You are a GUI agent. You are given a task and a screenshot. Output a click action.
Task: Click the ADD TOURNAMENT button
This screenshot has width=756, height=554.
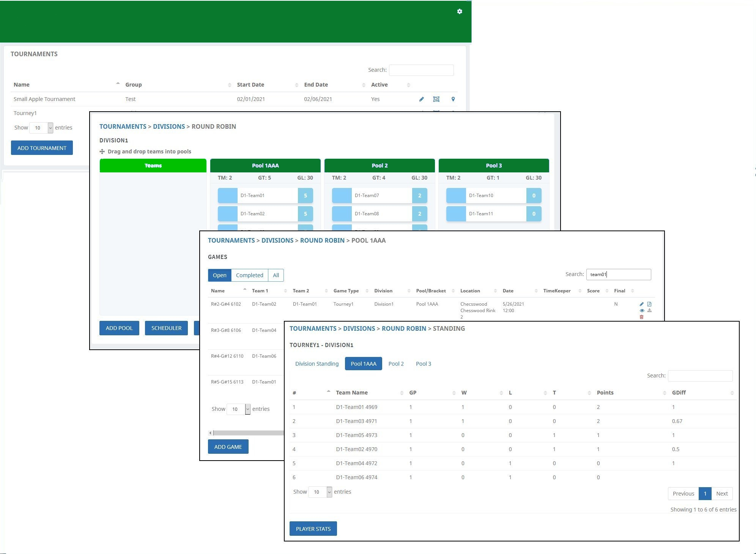[x=42, y=148]
